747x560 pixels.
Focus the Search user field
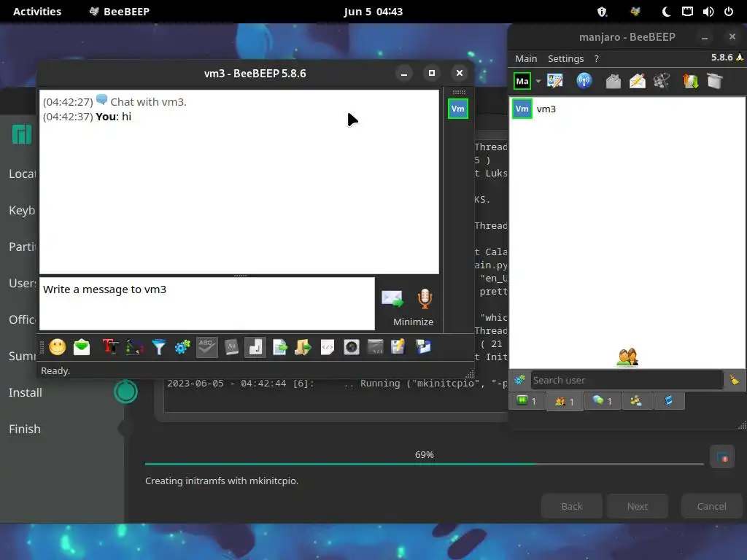pyautogui.click(x=627, y=380)
